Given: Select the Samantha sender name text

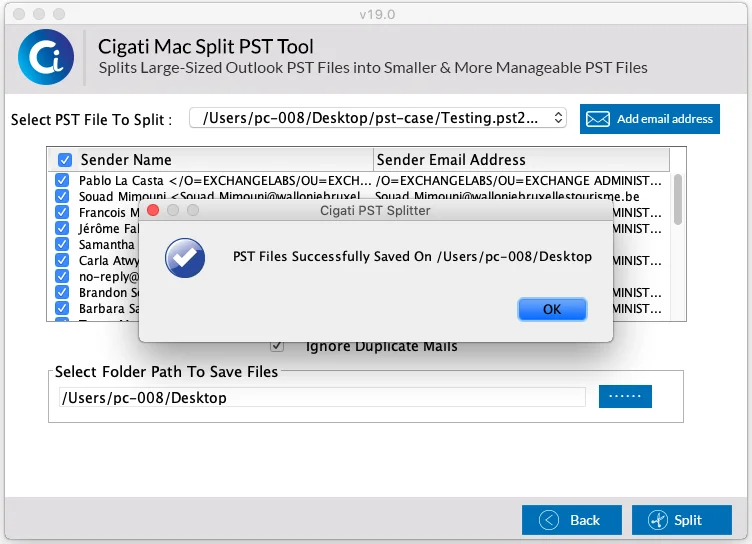Looking at the screenshot, I should coord(107,245).
